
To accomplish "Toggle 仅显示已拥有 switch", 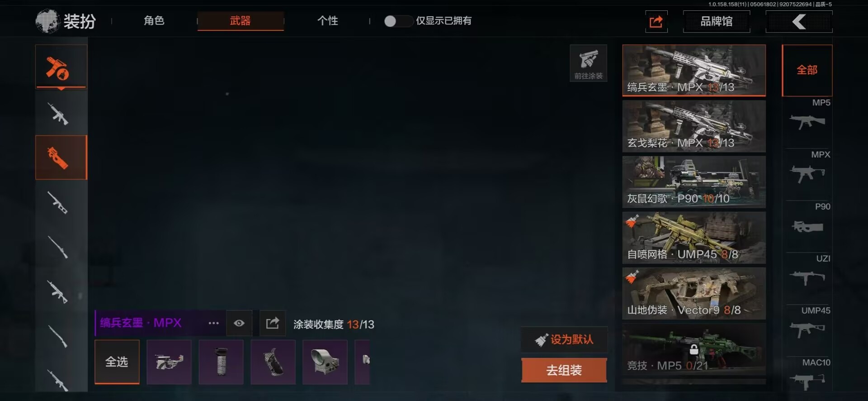I will click(x=398, y=21).
